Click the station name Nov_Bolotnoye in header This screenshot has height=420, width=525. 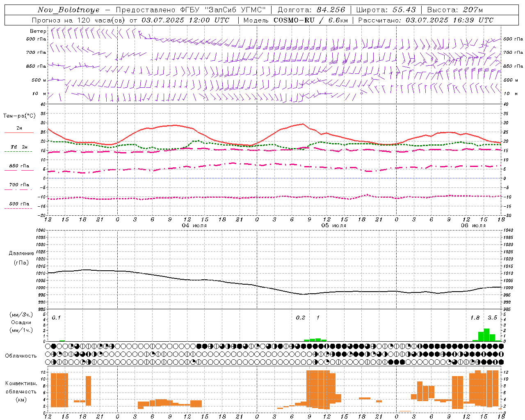pyautogui.click(x=68, y=10)
